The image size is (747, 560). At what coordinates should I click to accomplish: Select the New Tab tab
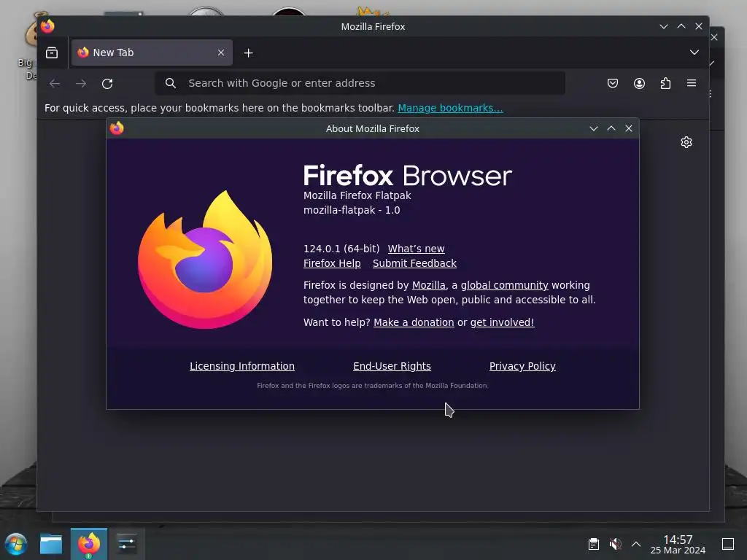click(152, 52)
